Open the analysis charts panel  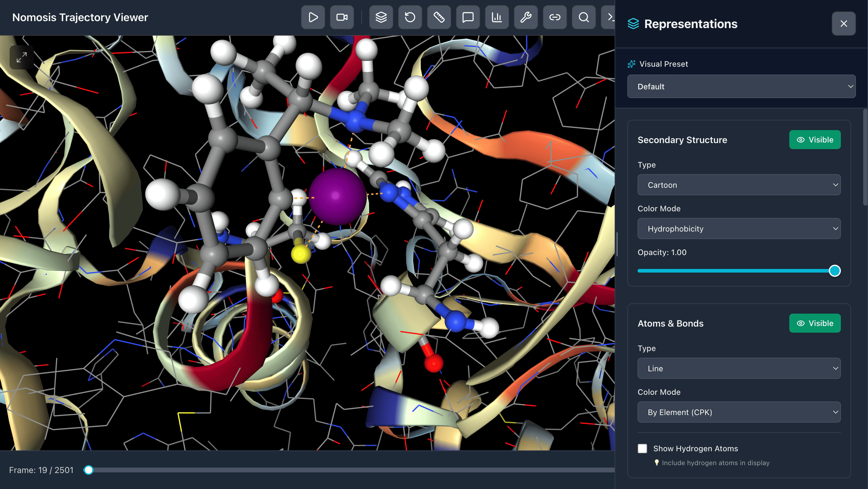(497, 17)
